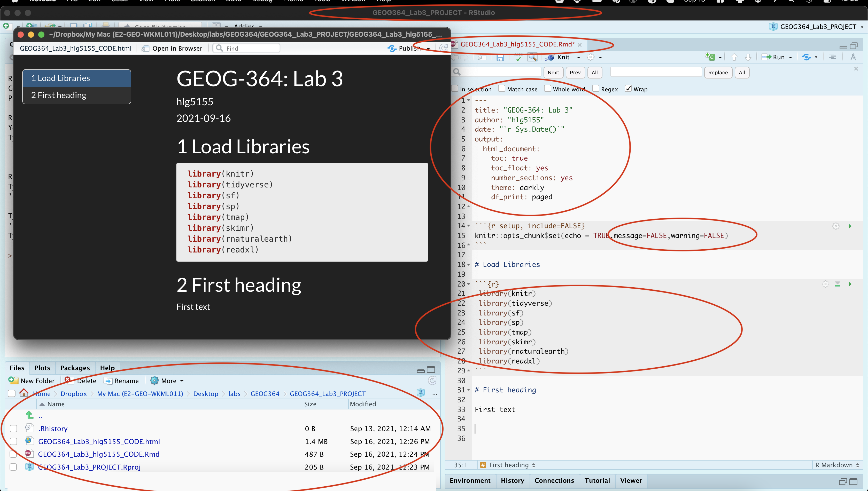Expand the Run dropdown arrow menu
Viewport: 868px width, 491px height.
pos(791,57)
